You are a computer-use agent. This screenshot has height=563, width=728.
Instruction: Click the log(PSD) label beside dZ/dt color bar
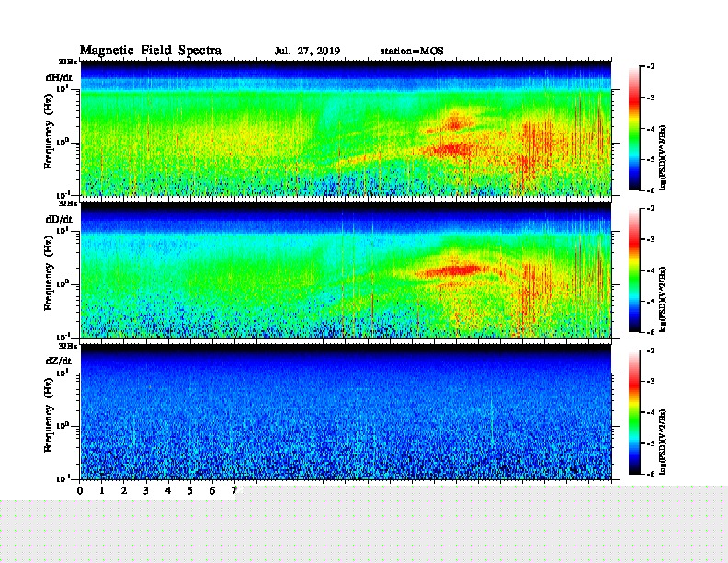(663, 442)
